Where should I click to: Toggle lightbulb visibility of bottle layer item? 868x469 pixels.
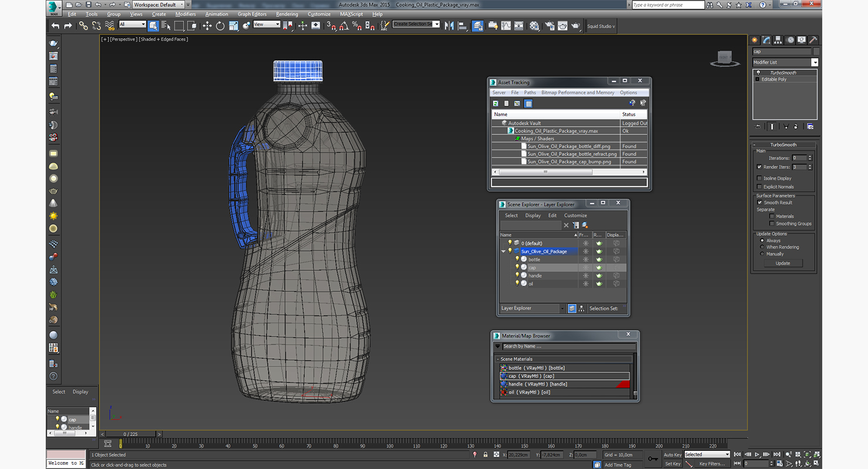tap(517, 259)
